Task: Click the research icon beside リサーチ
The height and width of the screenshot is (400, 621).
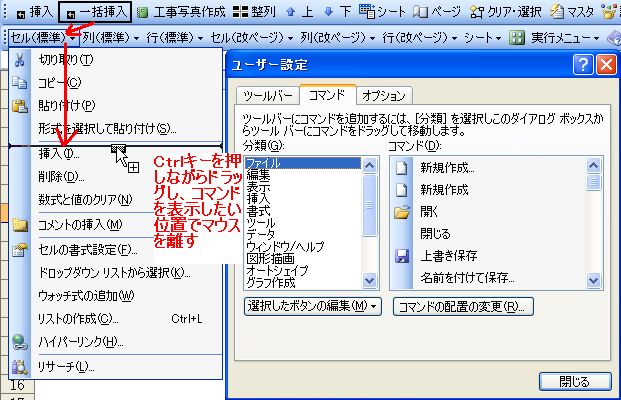Action: pos(19,367)
